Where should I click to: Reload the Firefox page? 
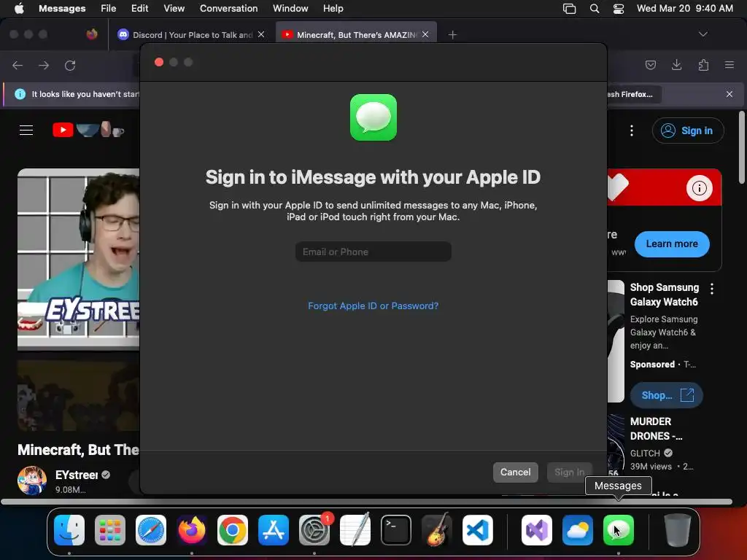(x=70, y=65)
